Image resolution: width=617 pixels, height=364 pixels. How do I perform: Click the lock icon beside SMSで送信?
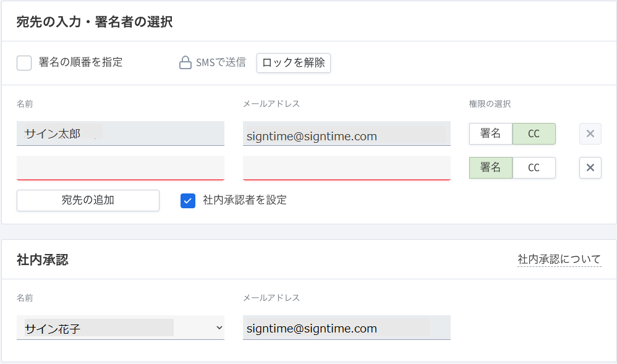[x=185, y=63]
